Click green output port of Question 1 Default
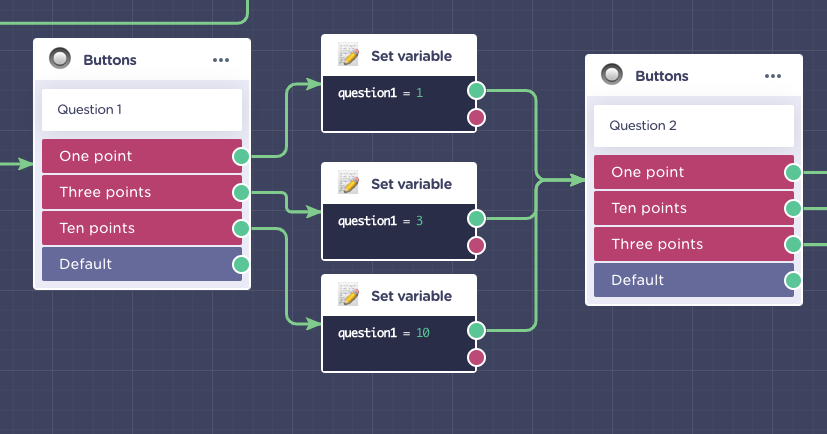Screen dimensions: 827x434 pyautogui.click(x=241, y=264)
